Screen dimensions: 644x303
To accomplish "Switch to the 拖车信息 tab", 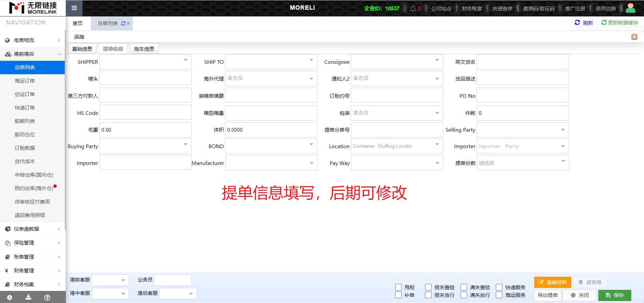I will coord(144,49).
